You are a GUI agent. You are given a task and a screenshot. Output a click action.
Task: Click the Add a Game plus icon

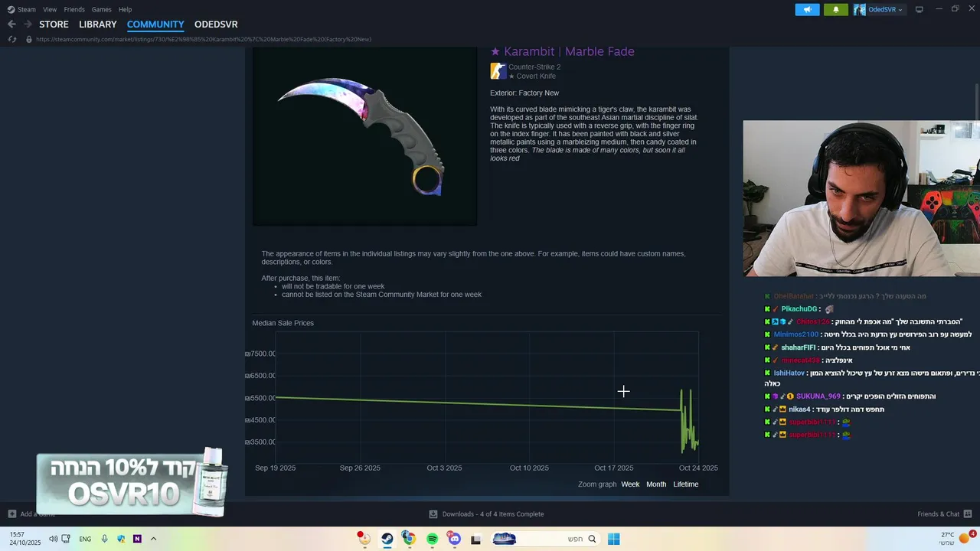click(11, 514)
